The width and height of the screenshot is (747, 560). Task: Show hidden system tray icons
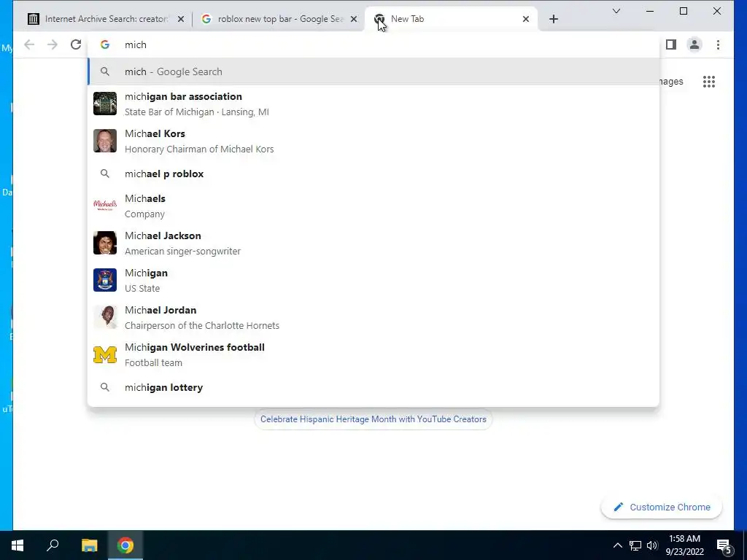(617, 545)
